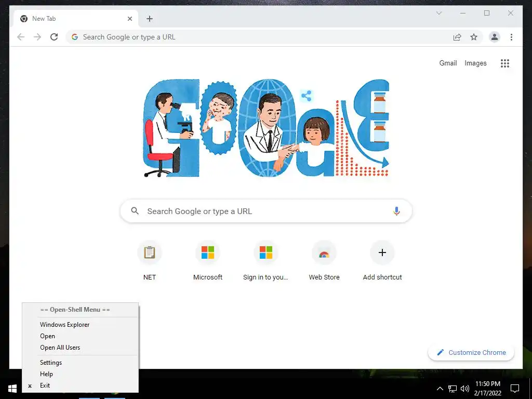The width and height of the screenshot is (532, 399).
Task: Open the Web Store shortcut
Action: coord(324,261)
